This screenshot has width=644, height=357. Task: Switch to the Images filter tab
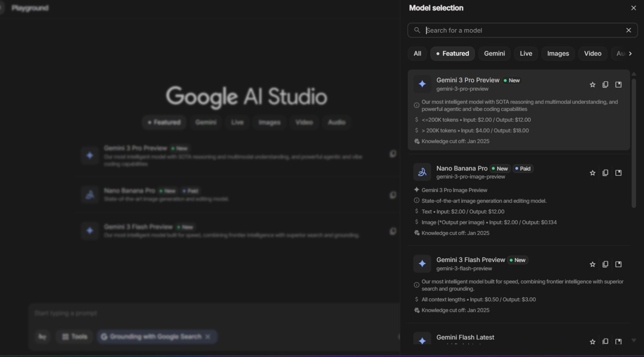(558, 54)
